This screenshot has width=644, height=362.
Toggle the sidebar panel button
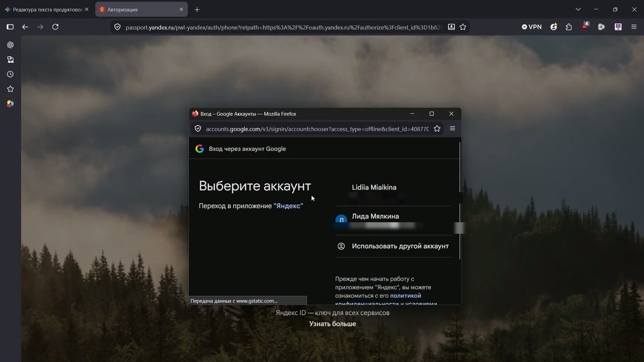[10, 27]
